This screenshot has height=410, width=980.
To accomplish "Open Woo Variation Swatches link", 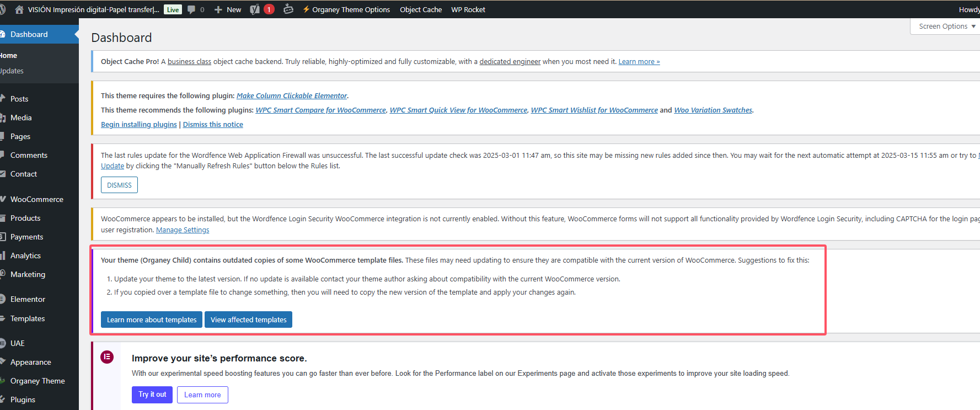I will tap(713, 110).
